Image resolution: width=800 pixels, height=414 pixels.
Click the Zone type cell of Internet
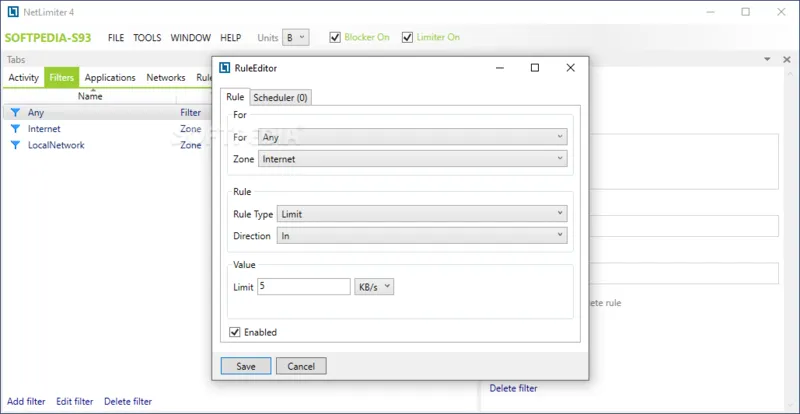coord(190,129)
